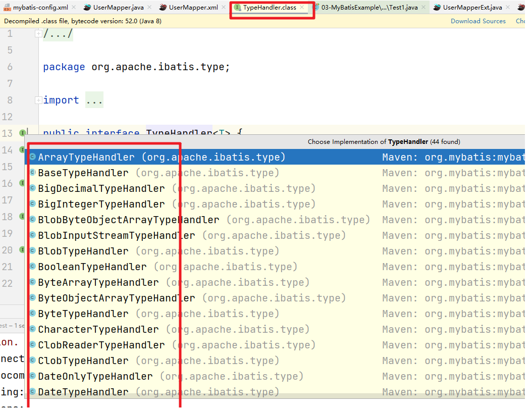
Task: Click the BigIntegerTypeHandler class icon
Action: 33,203
